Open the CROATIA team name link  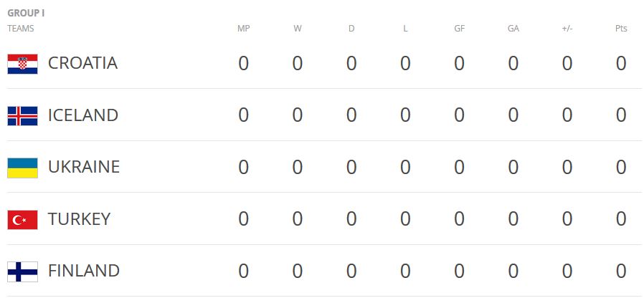click(82, 63)
